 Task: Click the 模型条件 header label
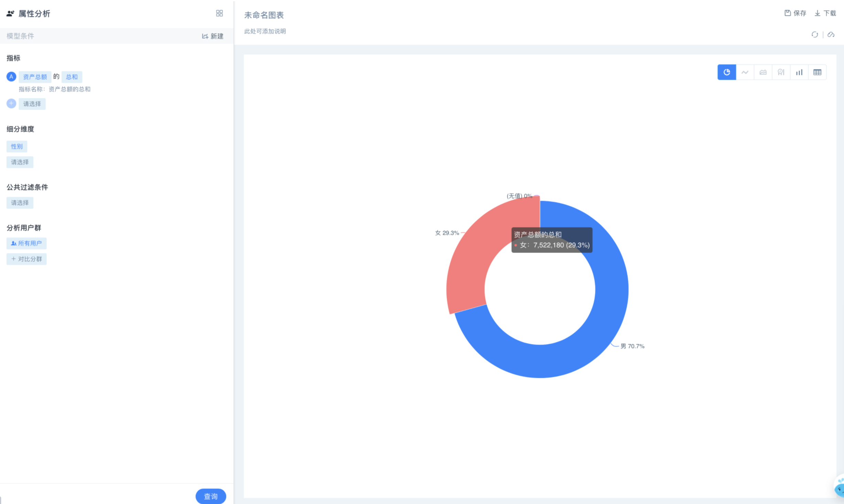pos(20,36)
